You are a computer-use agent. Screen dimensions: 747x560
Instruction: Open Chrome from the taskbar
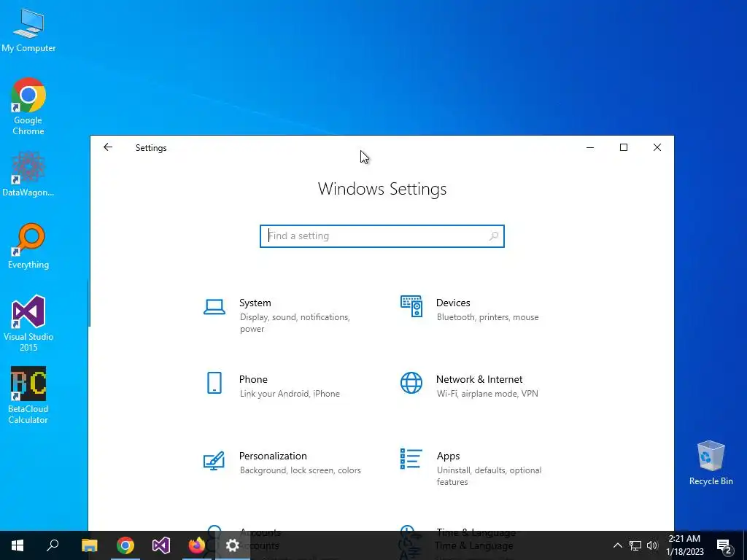tap(125, 545)
